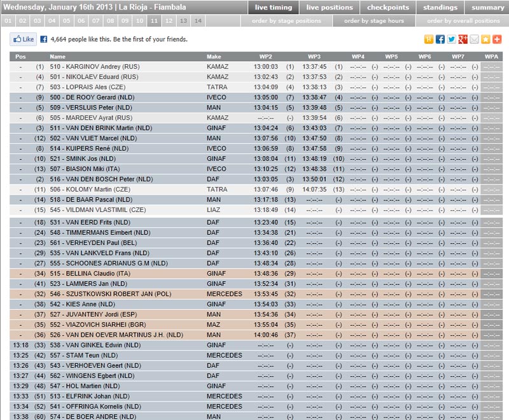Click WP3 time 14:07:35 in Kolomy row
509x420 pixels.
click(x=314, y=189)
